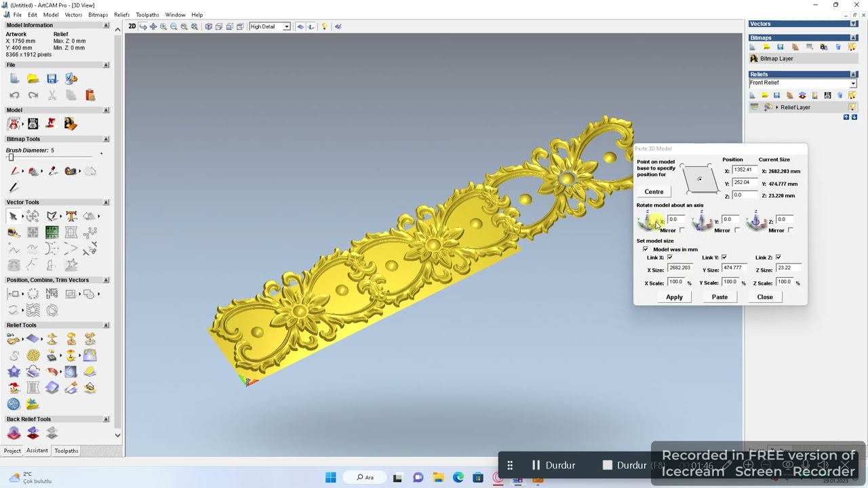868x488 pixels.
Task: Collapse the Relief Tools section
Action: (x=106, y=325)
